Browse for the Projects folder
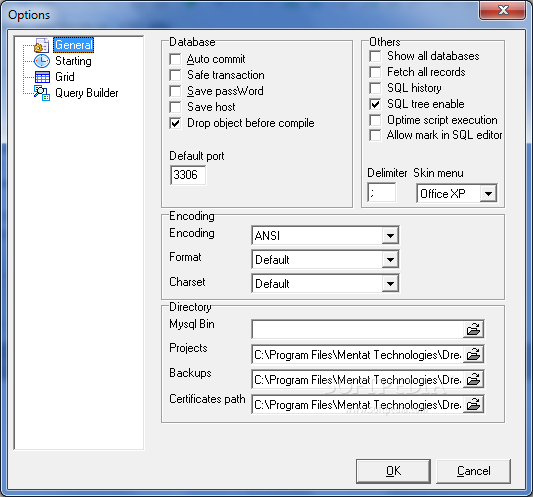This screenshot has height=497, width=533. (473, 354)
